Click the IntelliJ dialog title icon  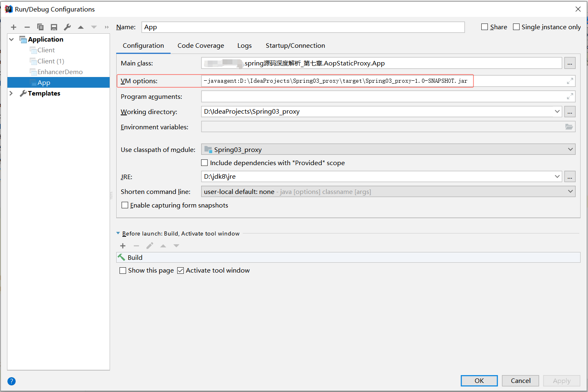(x=9, y=9)
